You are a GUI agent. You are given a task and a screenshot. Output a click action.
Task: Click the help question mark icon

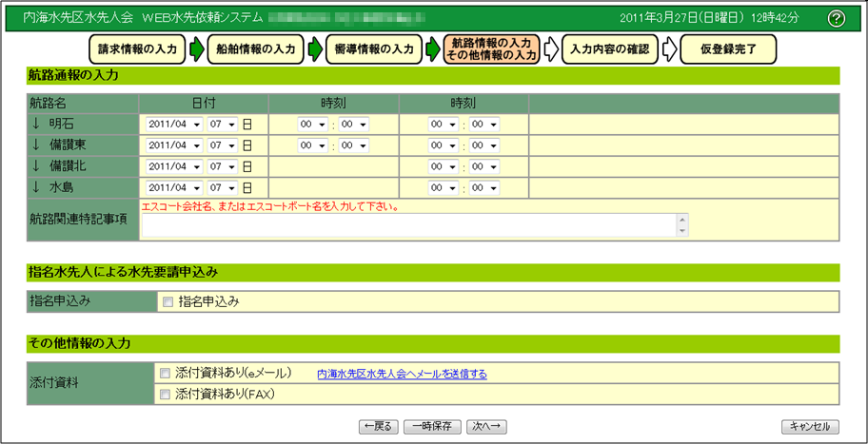[x=837, y=18]
